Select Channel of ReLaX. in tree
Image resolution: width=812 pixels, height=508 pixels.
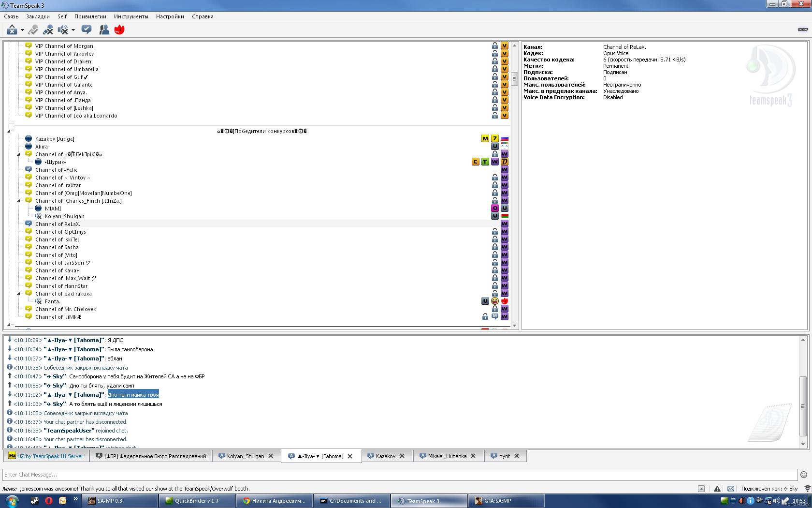tap(58, 224)
